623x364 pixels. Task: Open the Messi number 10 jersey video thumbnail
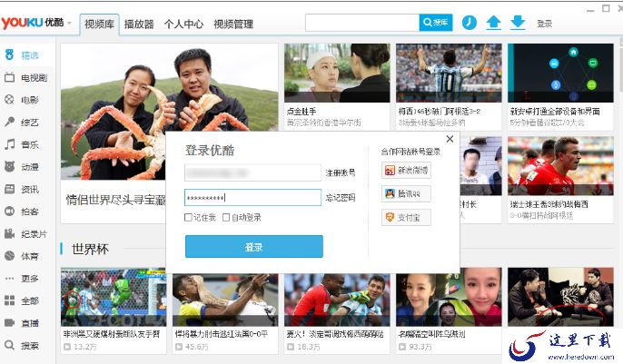449,73
